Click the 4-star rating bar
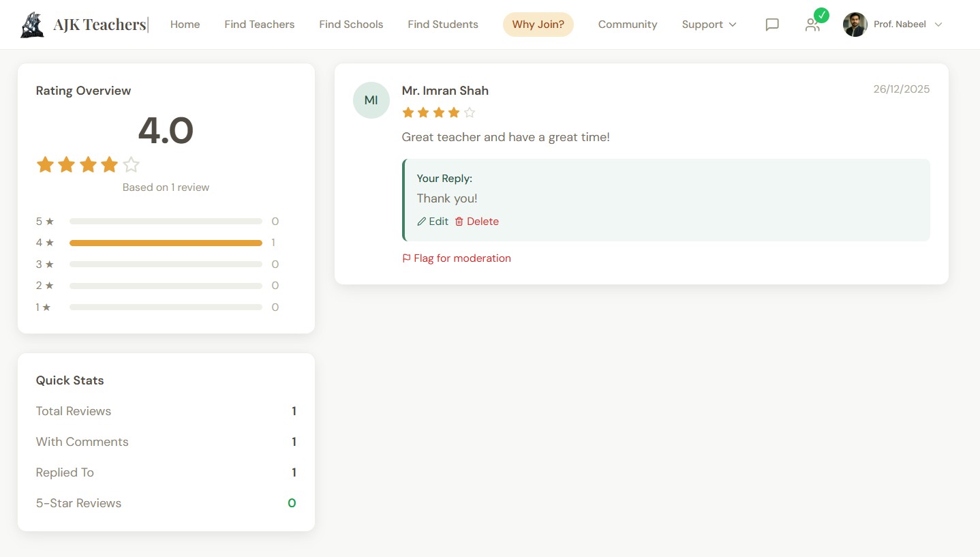Image resolution: width=980 pixels, height=557 pixels. pyautogui.click(x=166, y=243)
